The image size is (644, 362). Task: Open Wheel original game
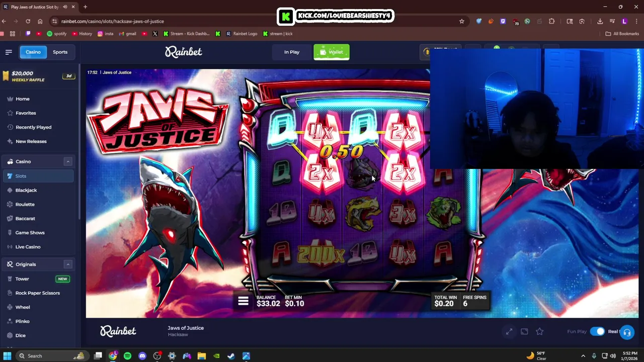38,307
